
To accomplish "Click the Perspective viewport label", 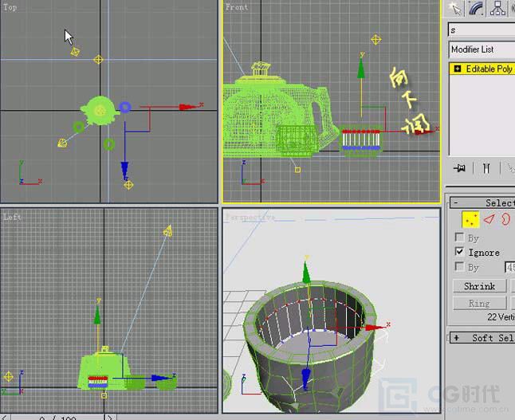I will 250,218.
